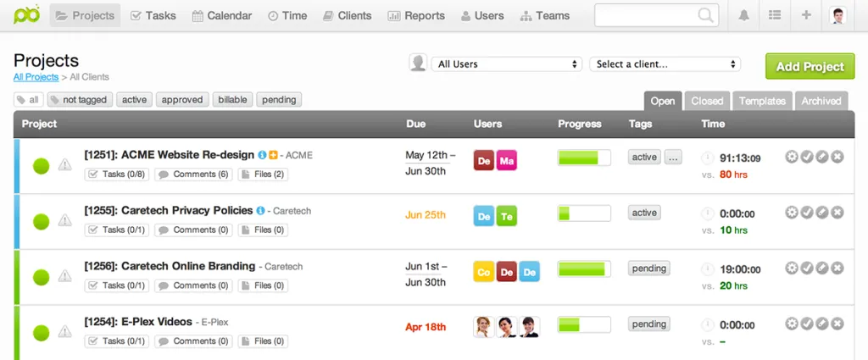
Task: Open the notifications bell icon
Action: click(743, 15)
